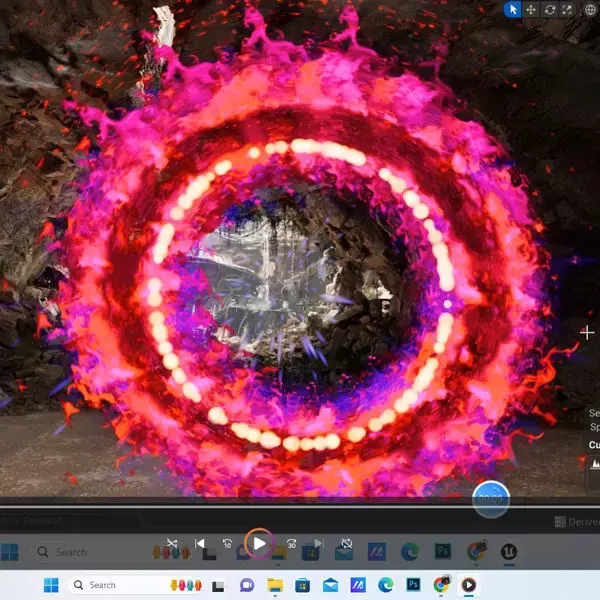600x600 pixels.
Task: Toggle the world coordinate globe icon
Action: (x=591, y=10)
